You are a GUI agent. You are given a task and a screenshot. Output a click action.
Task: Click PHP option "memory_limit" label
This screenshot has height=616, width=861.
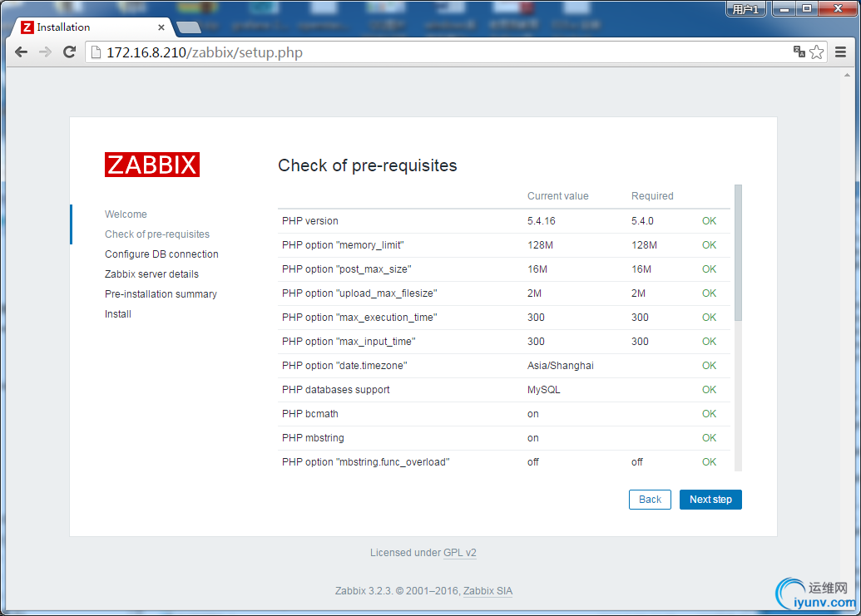click(344, 245)
